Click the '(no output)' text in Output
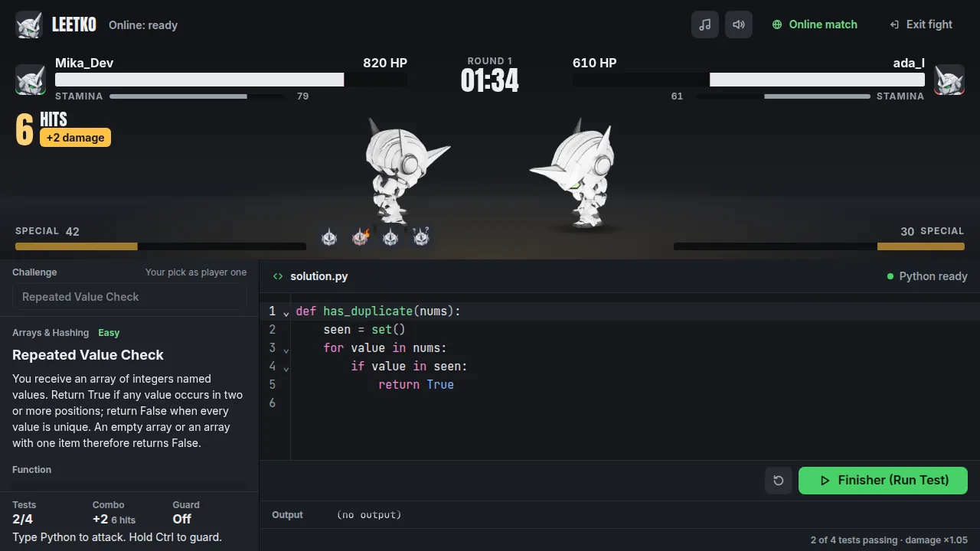980x551 pixels. tap(369, 515)
